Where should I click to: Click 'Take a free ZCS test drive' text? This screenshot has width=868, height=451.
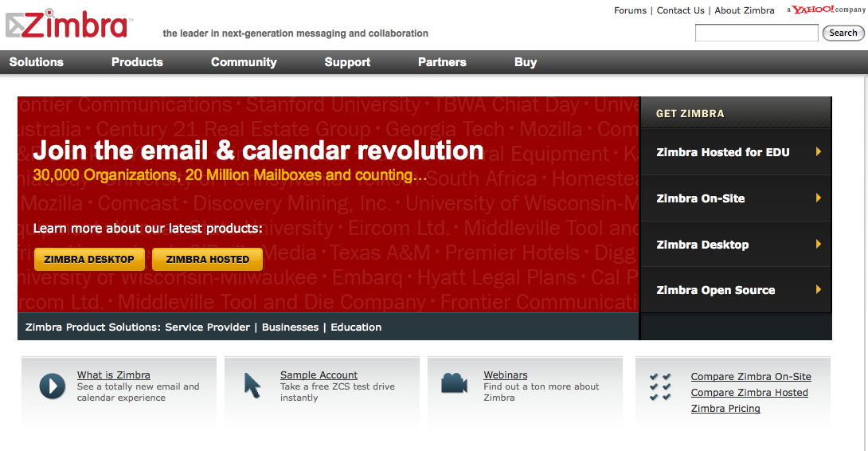[337, 386]
